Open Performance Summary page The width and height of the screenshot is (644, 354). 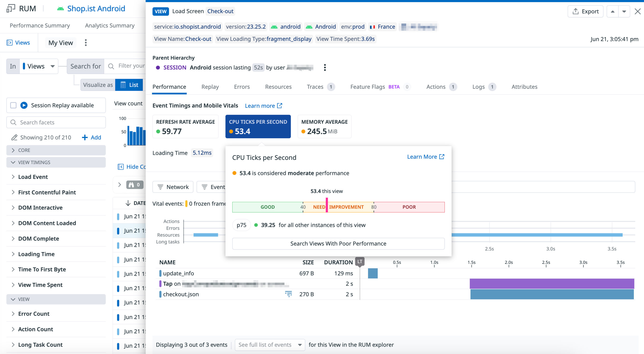[x=40, y=25]
